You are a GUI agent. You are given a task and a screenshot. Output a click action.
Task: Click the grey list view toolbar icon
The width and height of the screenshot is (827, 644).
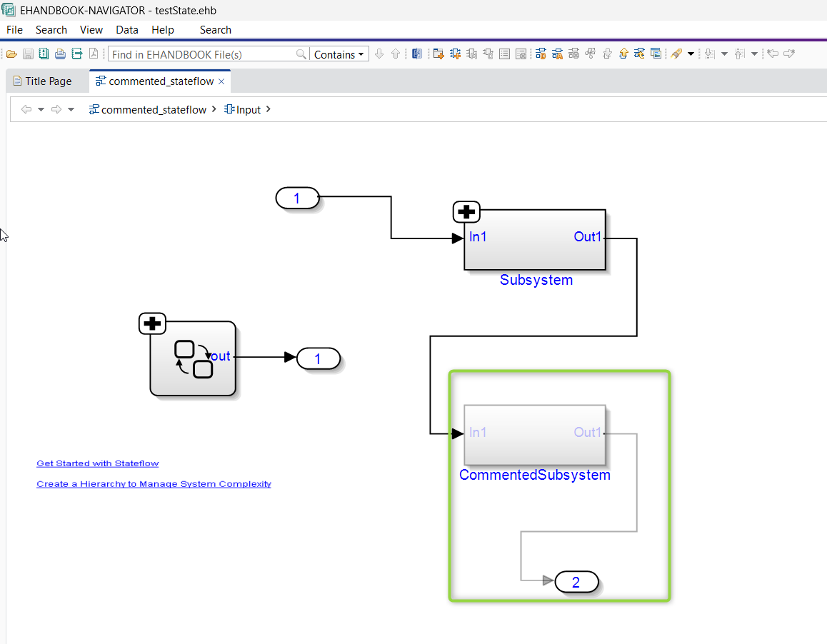coord(504,54)
